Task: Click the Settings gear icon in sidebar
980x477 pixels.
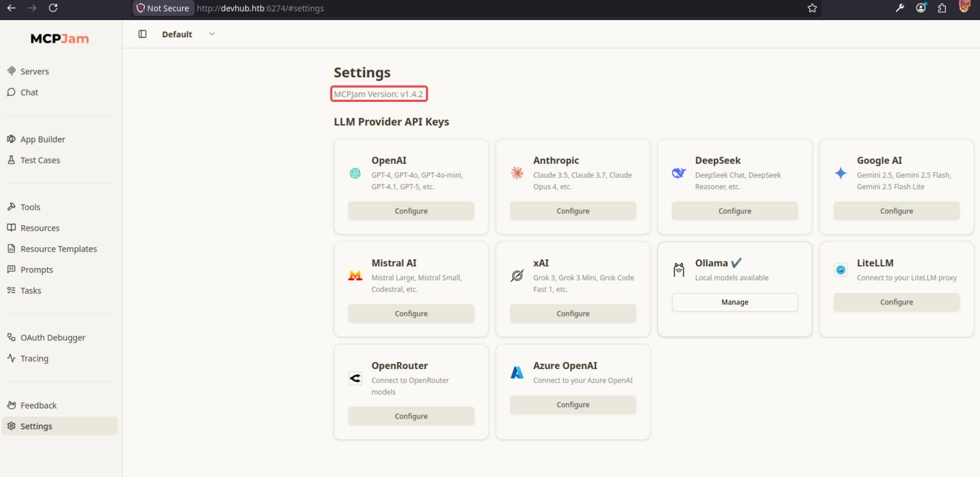Action: (x=11, y=426)
